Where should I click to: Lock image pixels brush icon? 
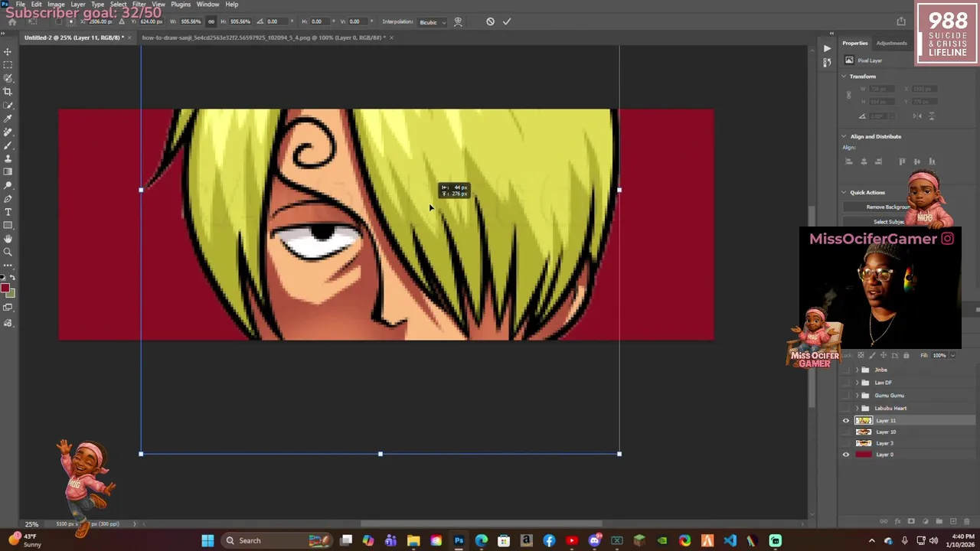[x=872, y=355]
